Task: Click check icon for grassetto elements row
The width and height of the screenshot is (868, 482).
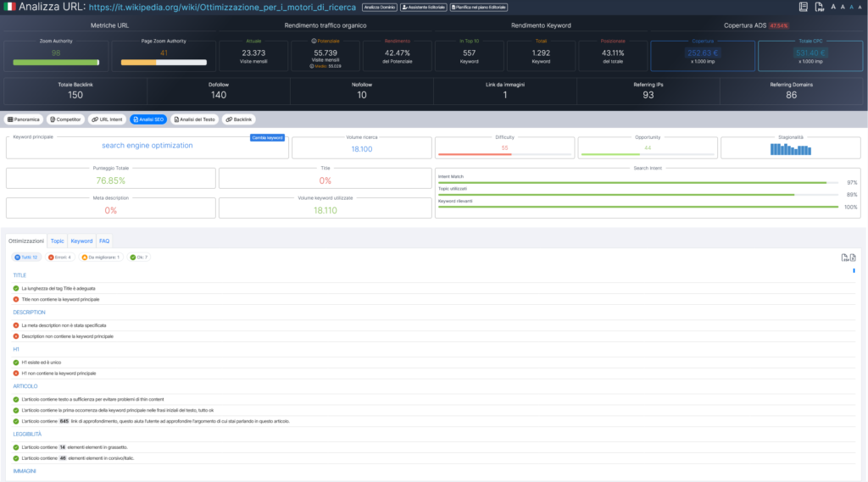Action: click(x=16, y=447)
